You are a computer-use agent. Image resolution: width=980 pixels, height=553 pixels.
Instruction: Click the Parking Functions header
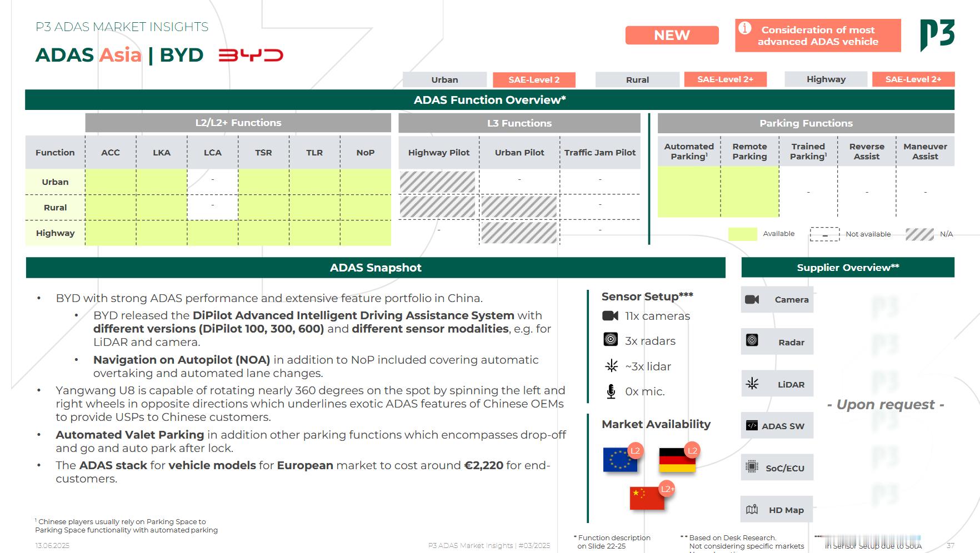[806, 123]
